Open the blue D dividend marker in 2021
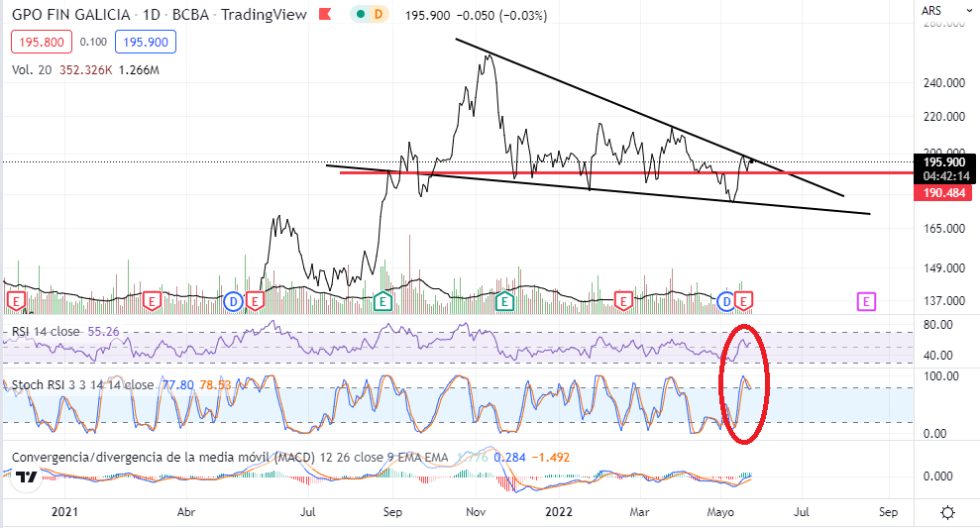Screen dimensions: 980x528 point(233,302)
